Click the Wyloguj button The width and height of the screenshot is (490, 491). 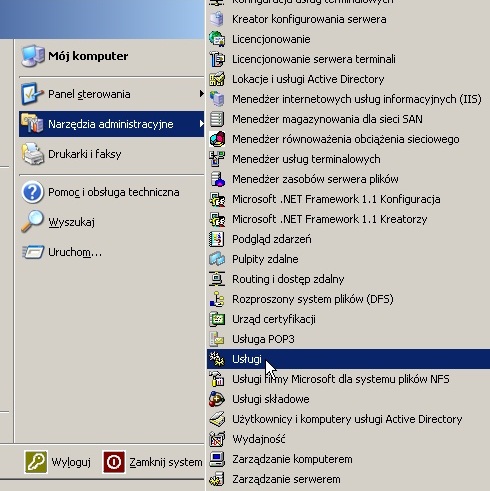click(x=58, y=462)
